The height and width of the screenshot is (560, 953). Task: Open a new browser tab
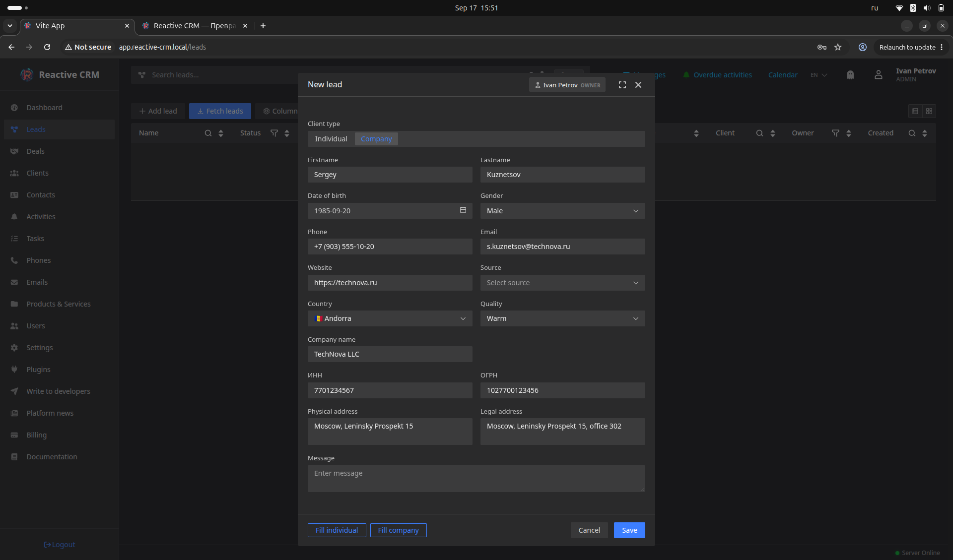(263, 26)
